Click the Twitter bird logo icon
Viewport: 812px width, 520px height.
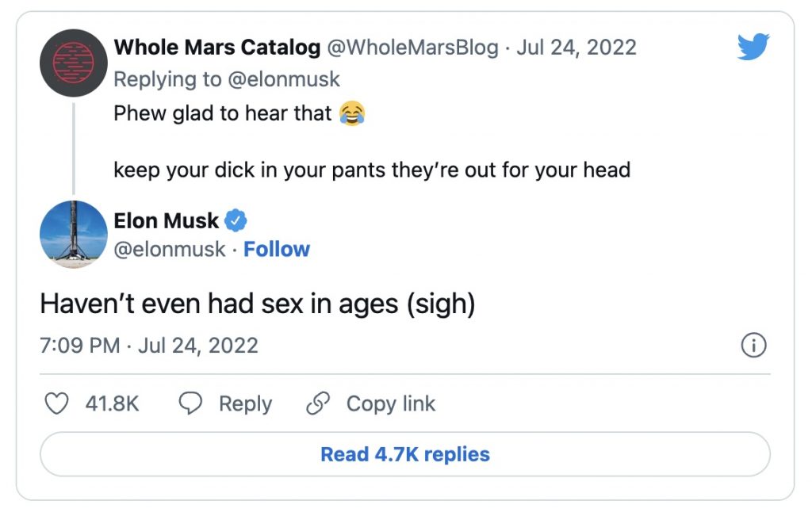753,47
